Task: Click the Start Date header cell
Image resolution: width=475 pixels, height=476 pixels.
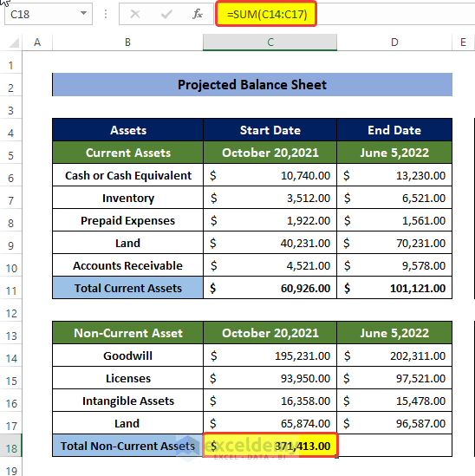Action: click(270, 130)
